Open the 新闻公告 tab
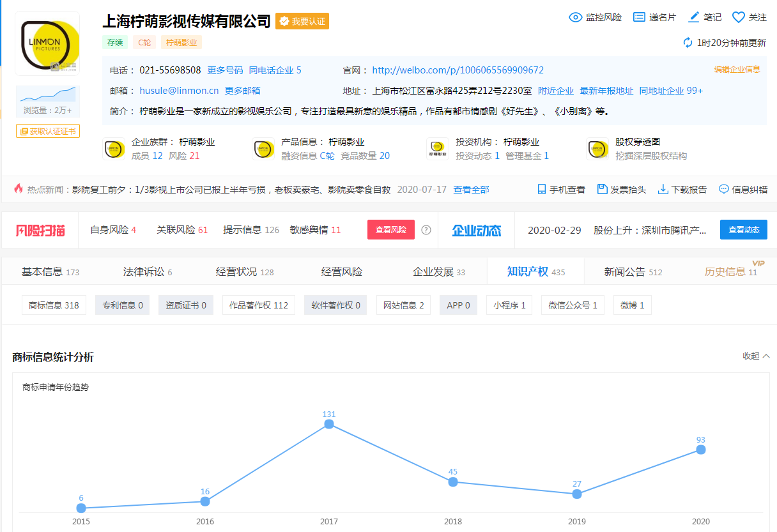The height and width of the screenshot is (532, 777). click(633, 272)
